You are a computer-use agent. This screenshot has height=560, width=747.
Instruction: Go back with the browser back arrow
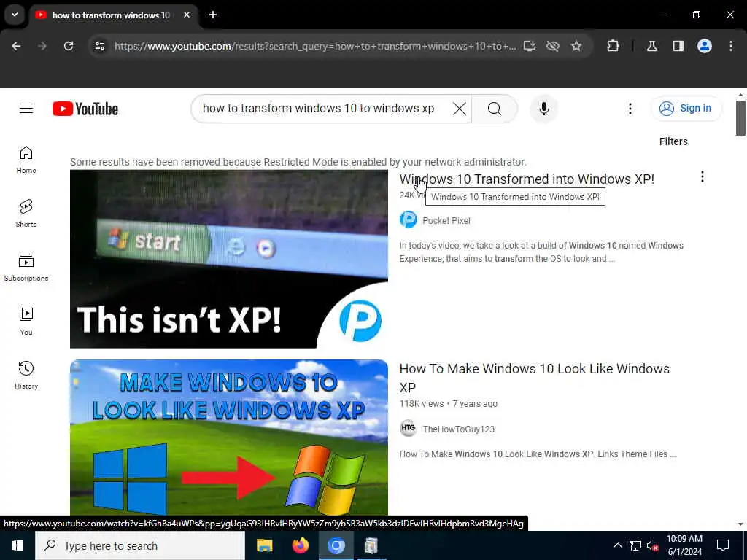(16, 46)
